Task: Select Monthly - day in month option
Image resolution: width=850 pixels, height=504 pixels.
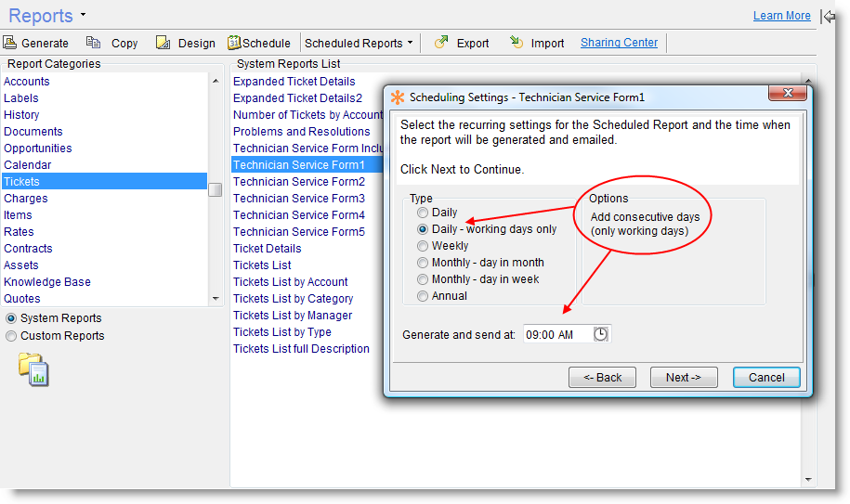Action: (423, 263)
